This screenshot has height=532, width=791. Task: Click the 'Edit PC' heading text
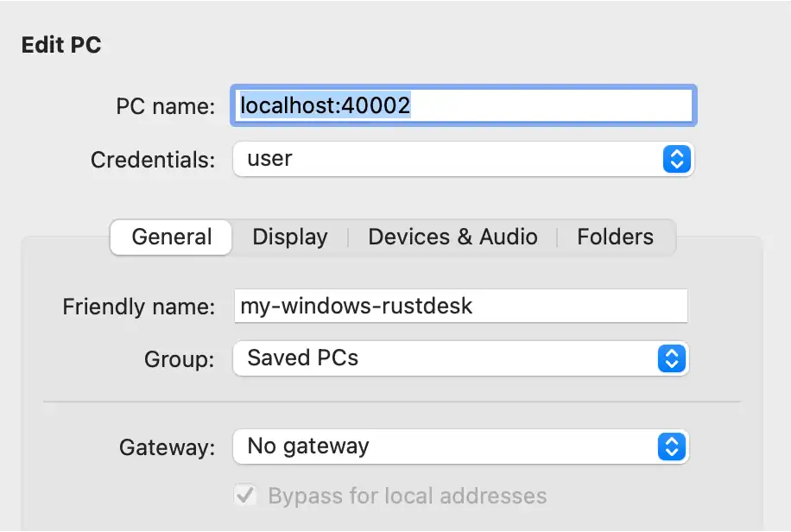pos(61,45)
